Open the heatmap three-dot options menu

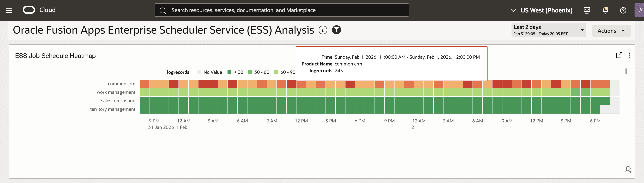click(x=629, y=55)
